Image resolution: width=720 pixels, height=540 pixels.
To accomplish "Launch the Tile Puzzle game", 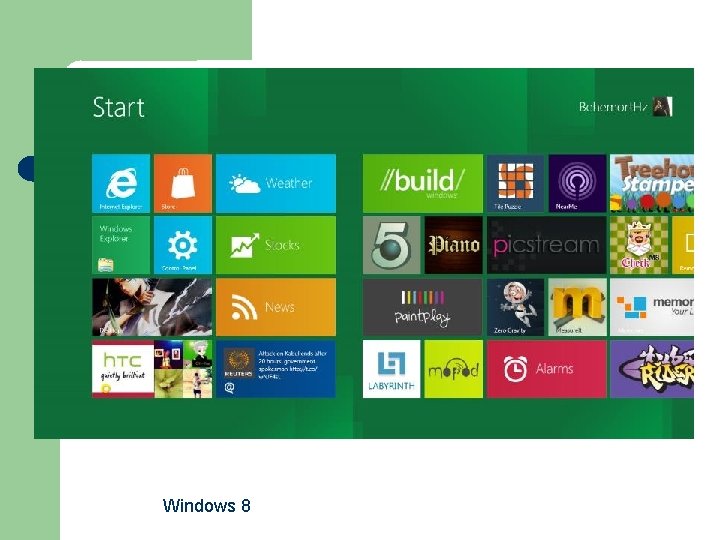I will tap(515, 183).
